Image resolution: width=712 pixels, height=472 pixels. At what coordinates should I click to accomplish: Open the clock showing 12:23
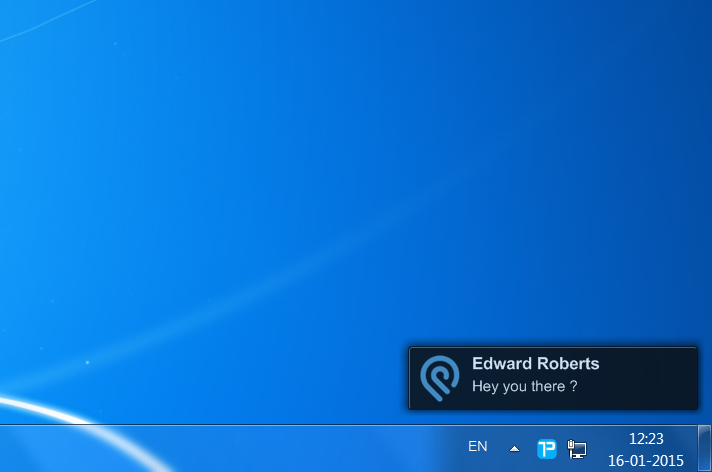pyautogui.click(x=646, y=439)
